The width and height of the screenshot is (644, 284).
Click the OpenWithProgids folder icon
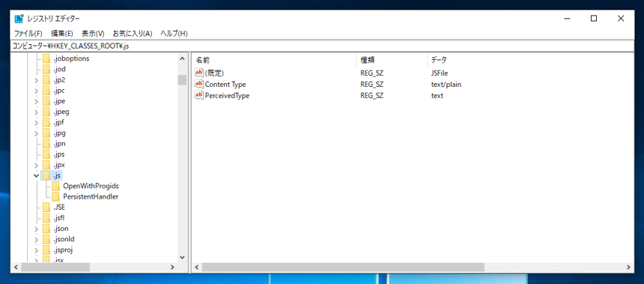56,186
